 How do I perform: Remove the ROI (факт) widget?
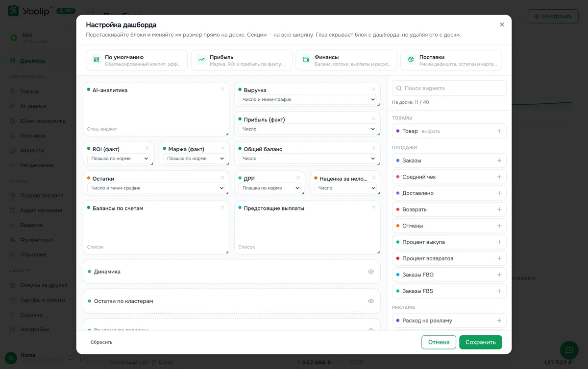(x=147, y=148)
